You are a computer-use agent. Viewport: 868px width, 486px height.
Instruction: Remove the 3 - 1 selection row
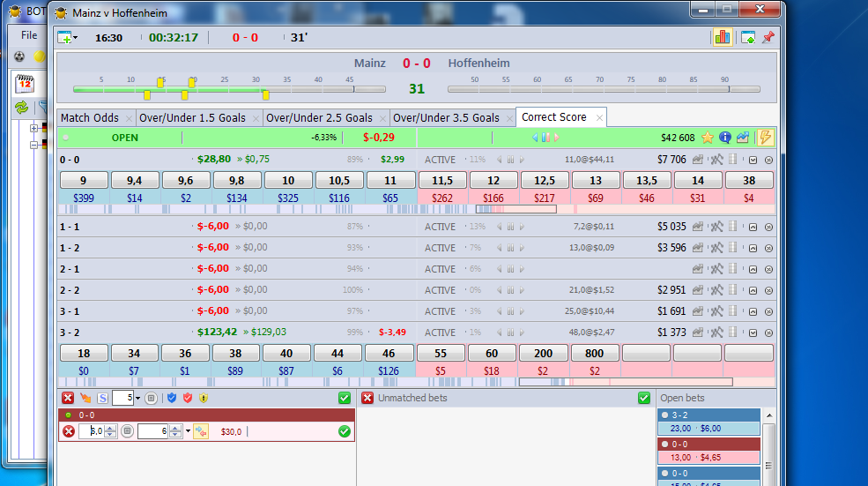[x=769, y=312]
